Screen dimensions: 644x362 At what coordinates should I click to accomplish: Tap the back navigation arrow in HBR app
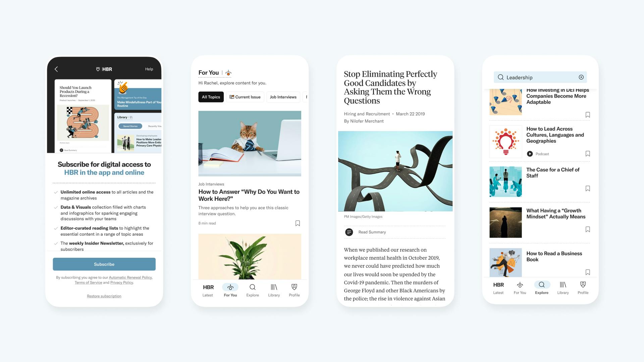point(57,68)
